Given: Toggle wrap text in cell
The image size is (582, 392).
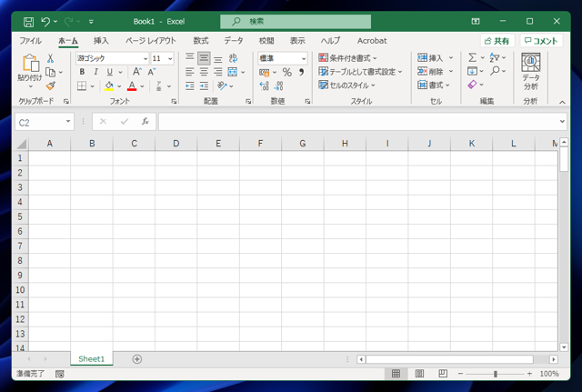Looking at the screenshot, I should pyautogui.click(x=233, y=58).
